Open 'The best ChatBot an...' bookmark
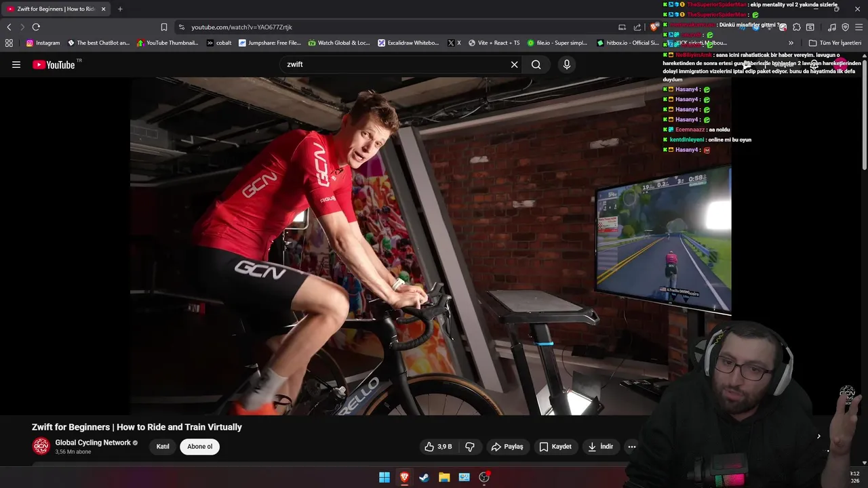Screen dimensions: 868x488 click(x=98, y=43)
